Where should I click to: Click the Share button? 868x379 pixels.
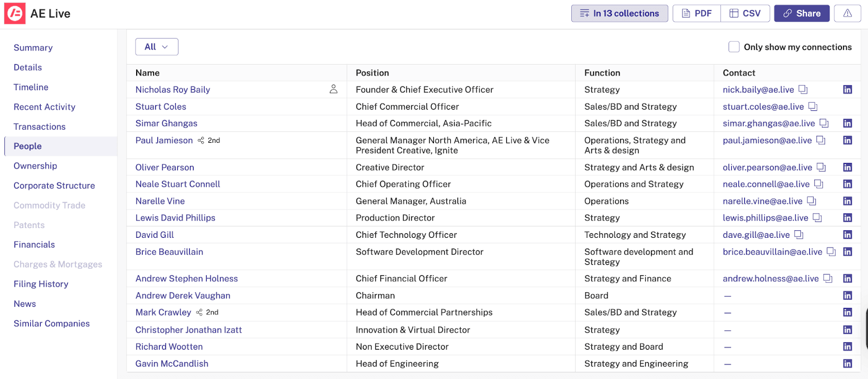[x=802, y=14]
